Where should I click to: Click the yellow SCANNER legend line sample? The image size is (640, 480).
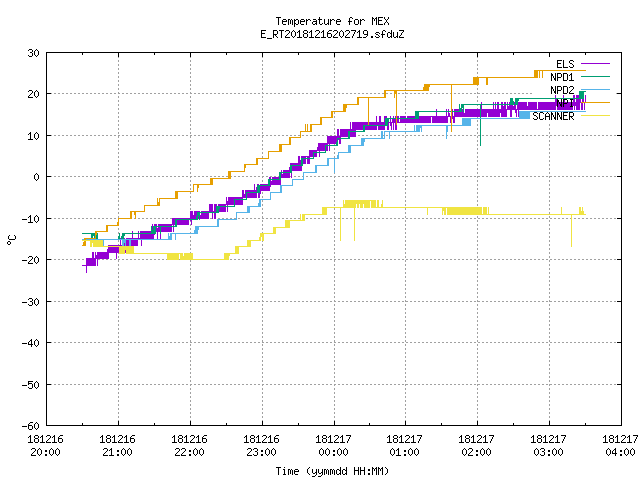(595, 116)
